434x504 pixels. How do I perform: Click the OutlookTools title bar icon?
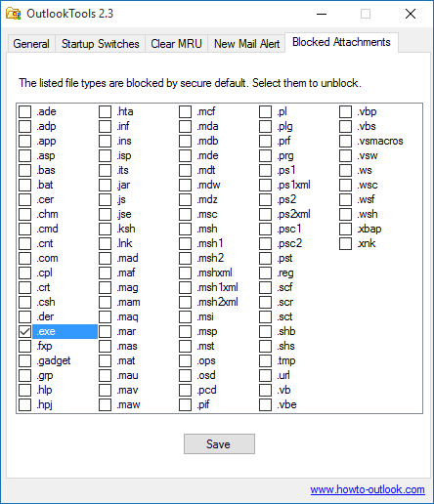[14, 14]
